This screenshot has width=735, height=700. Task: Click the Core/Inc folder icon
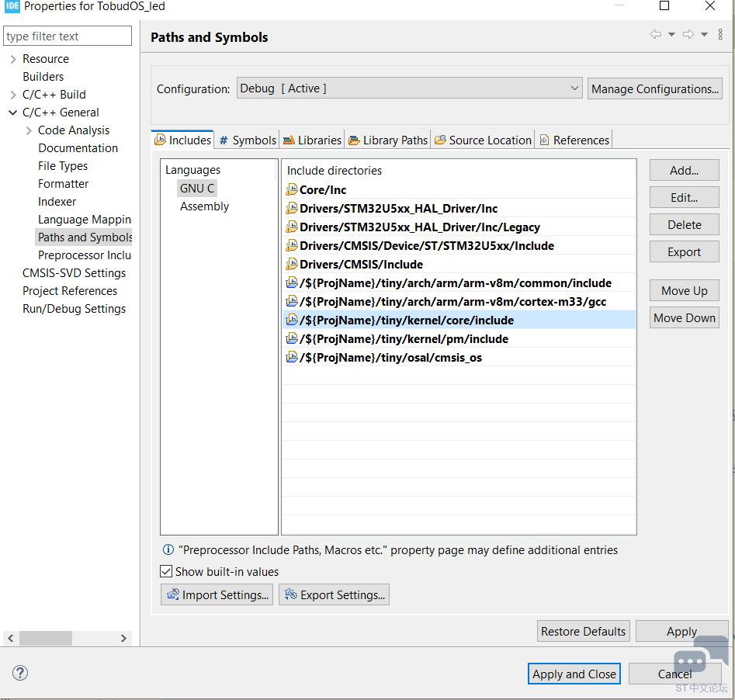(x=292, y=189)
